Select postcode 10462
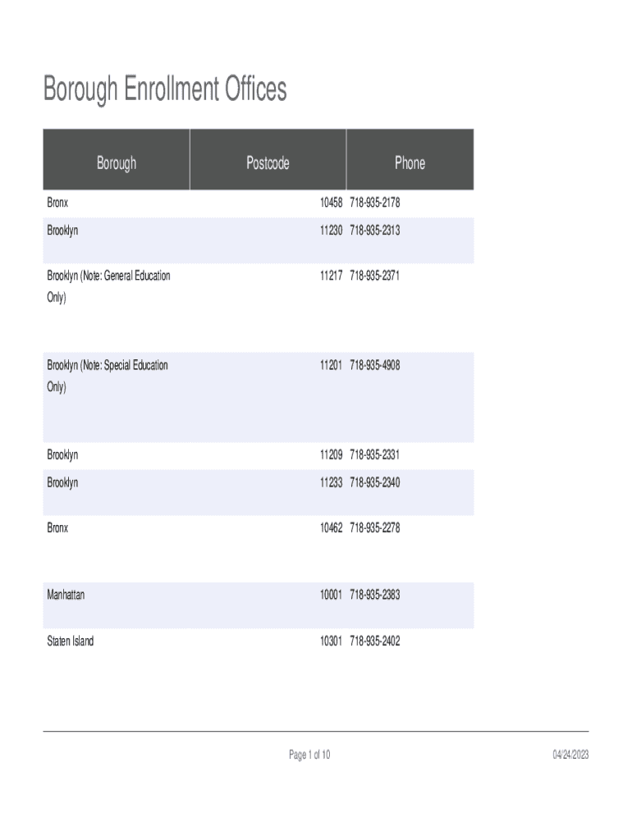Screen dimensions: 632x840 (x=331, y=528)
